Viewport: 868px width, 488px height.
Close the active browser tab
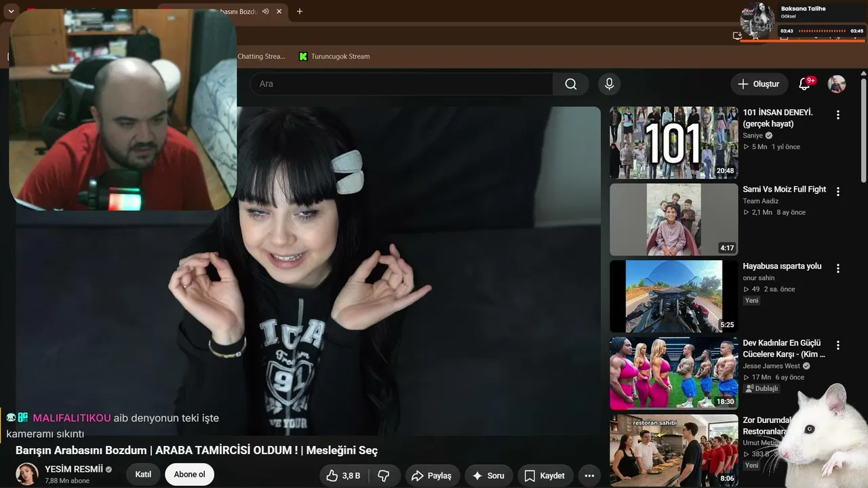coord(279,12)
